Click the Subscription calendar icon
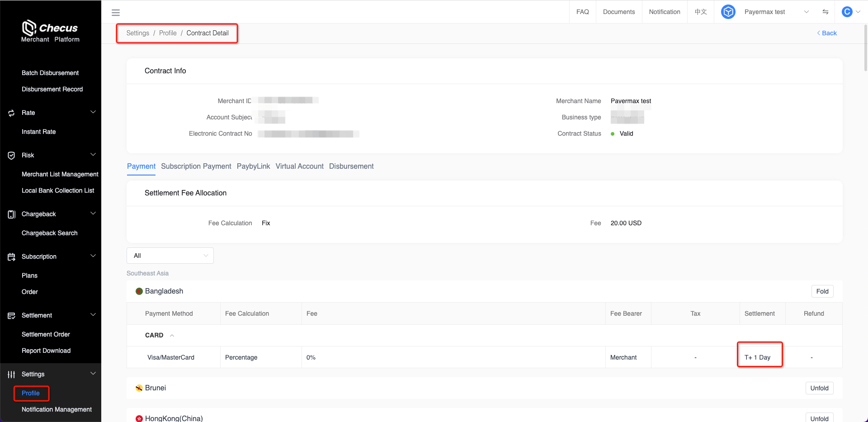 [11, 257]
